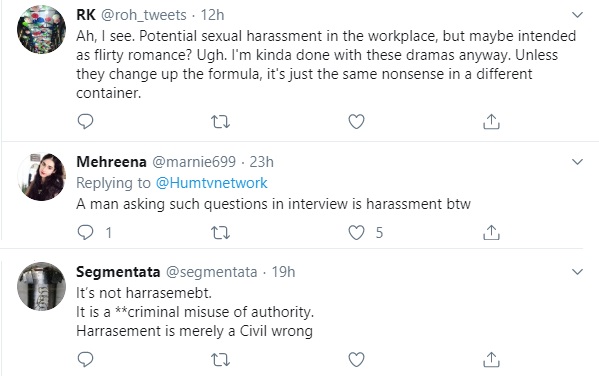Open Segmentata's profile avatar image
The height and width of the screenshot is (376, 599).
(x=41, y=286)
